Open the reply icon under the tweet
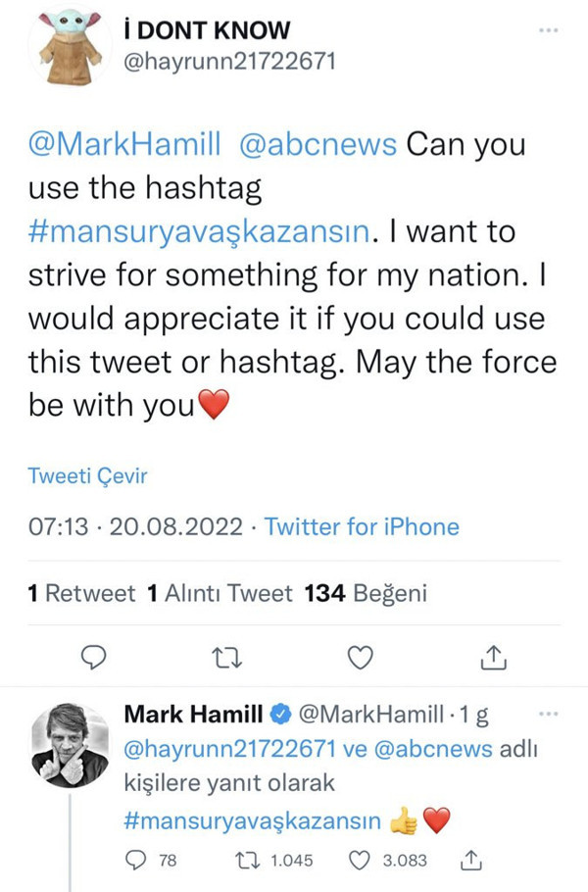Image resolution: width=588 pixels, height=892 pixels. 93,658
